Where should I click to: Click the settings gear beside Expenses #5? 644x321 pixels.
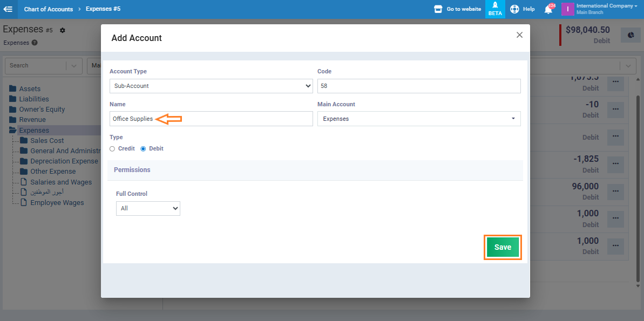63,30
